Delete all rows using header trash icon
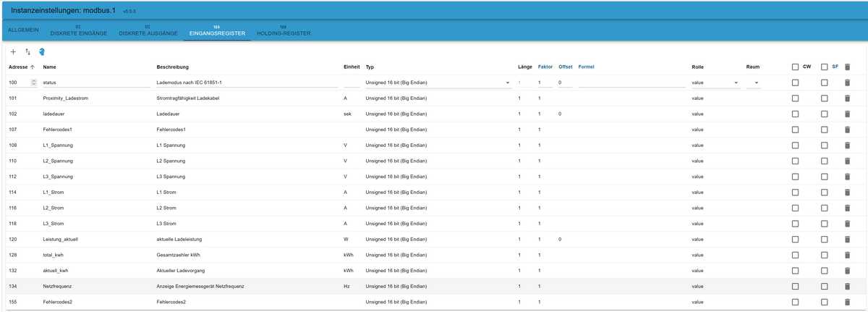 point(848,67)
